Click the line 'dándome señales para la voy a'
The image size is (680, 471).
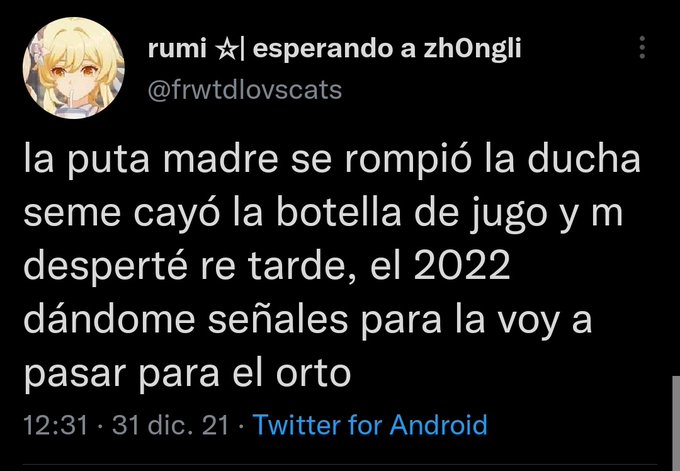(x=308, y=321)
